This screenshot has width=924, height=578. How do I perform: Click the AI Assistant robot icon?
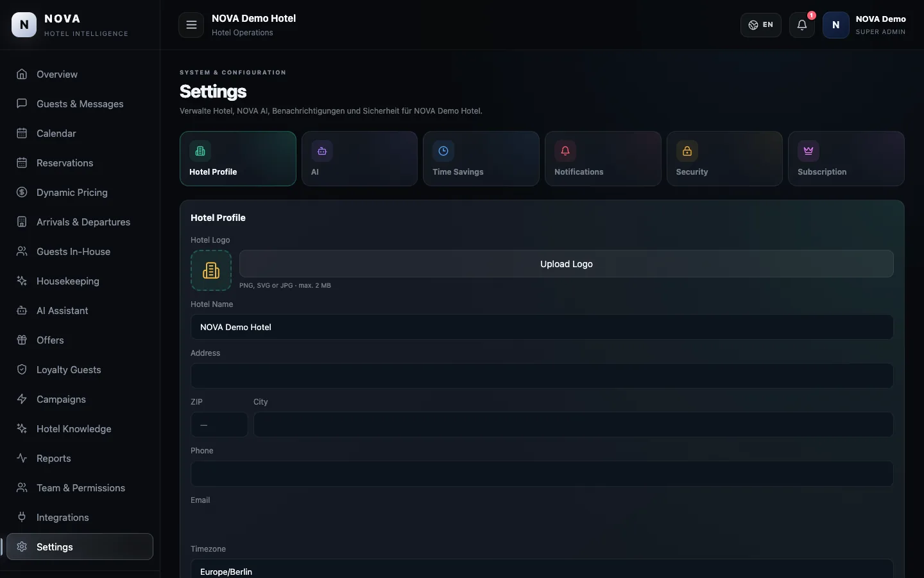pos(22,310)
